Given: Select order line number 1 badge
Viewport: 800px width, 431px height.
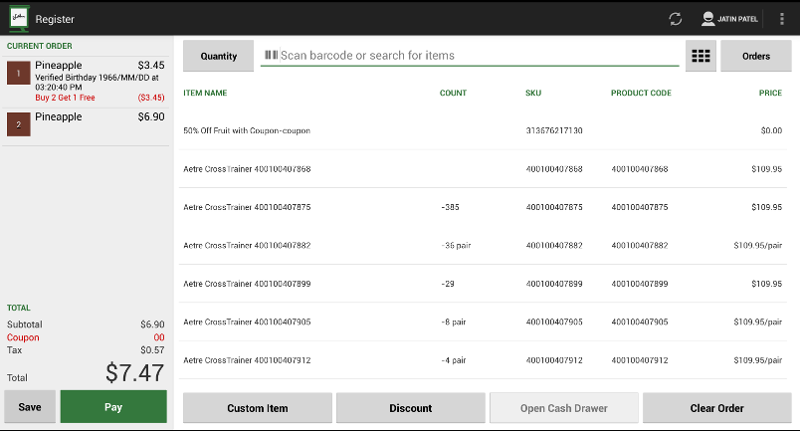Looking at the screenshot, I should [18, 73].
